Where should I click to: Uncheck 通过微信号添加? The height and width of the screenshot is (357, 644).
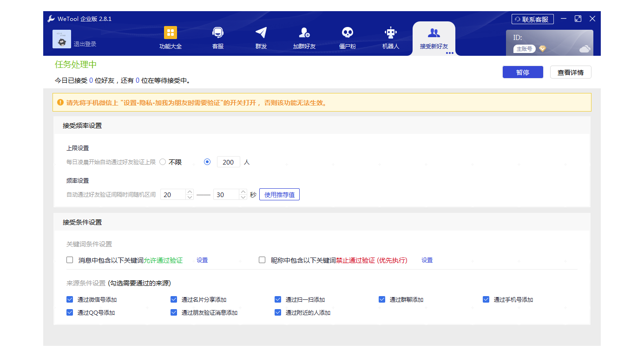[x=70, y=299]
